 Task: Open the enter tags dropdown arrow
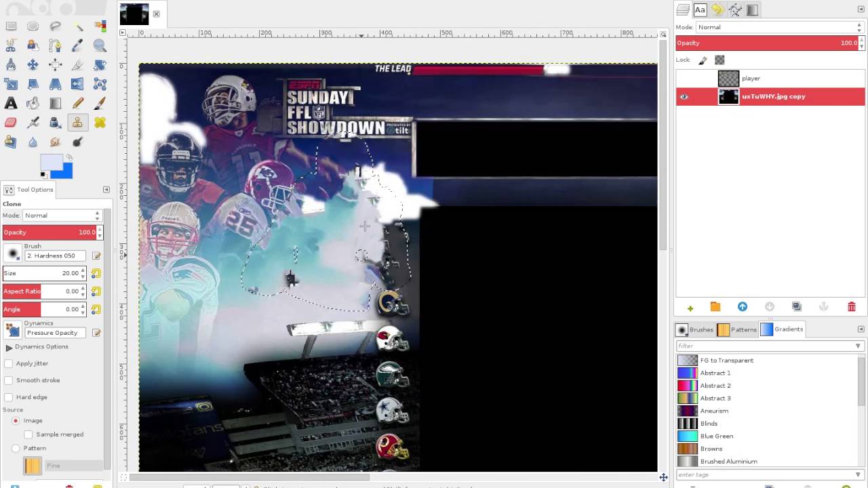[x=858, y=474]
